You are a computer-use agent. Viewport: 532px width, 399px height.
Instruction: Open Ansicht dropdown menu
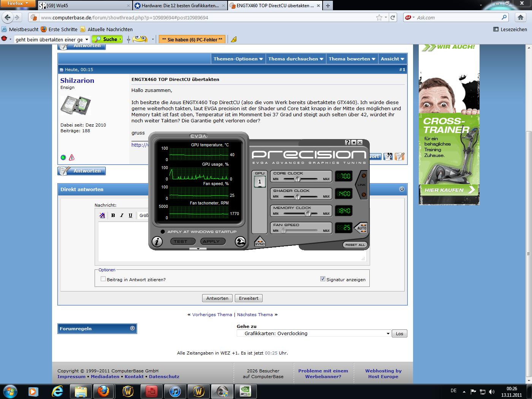(393, 59)
